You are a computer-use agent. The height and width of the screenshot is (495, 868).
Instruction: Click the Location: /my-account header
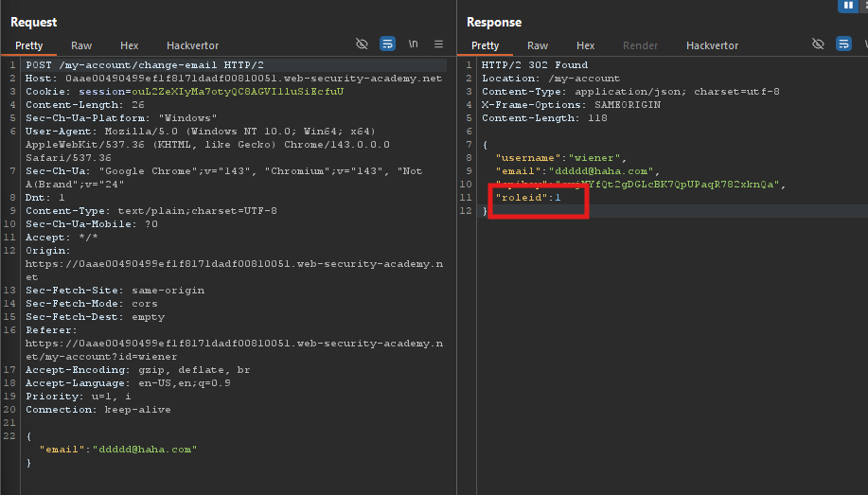coord(551,78)
